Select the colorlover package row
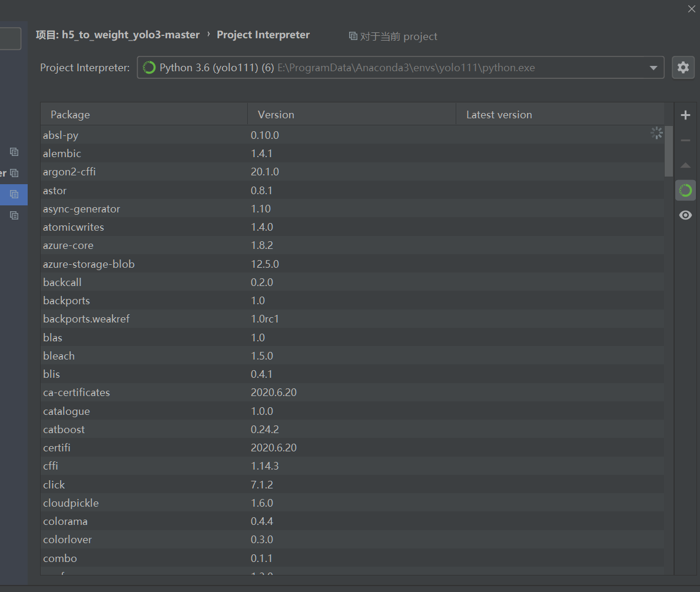Image resolution: width=700 pixels, height=592 pixels. [x=352, y=540]
